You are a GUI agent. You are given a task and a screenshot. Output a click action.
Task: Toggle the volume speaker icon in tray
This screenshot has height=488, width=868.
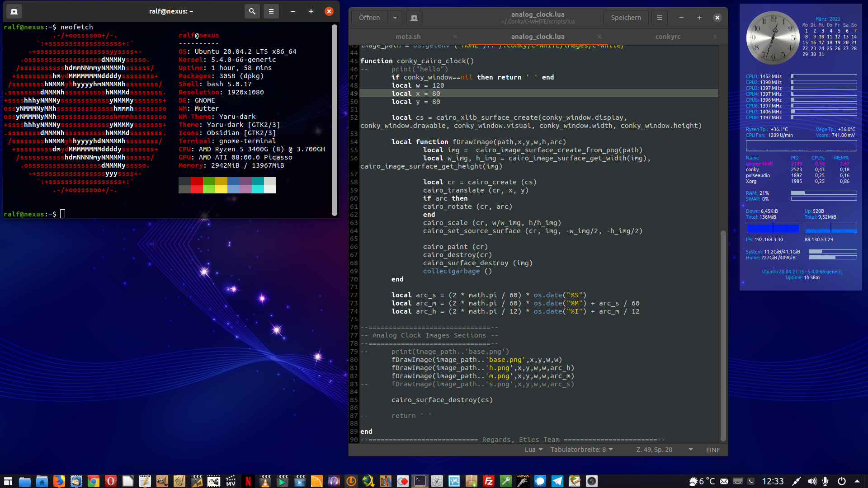812,481
